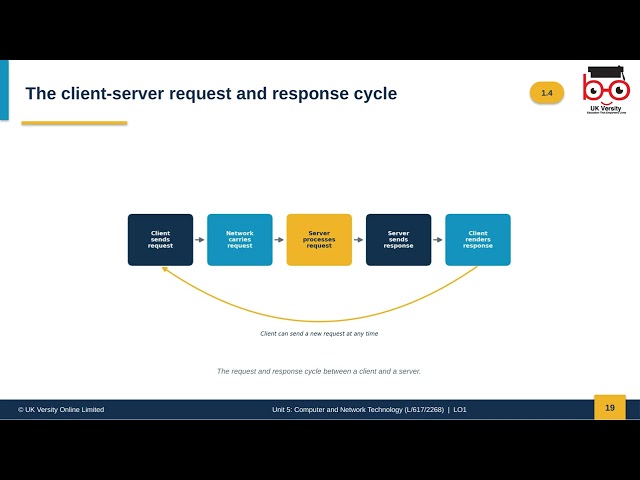Click 'Client can send a new request at any time'

click(x=319, y=333)
